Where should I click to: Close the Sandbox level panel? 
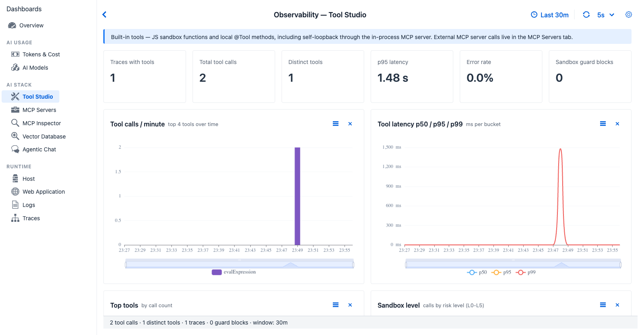click(617, 305)
